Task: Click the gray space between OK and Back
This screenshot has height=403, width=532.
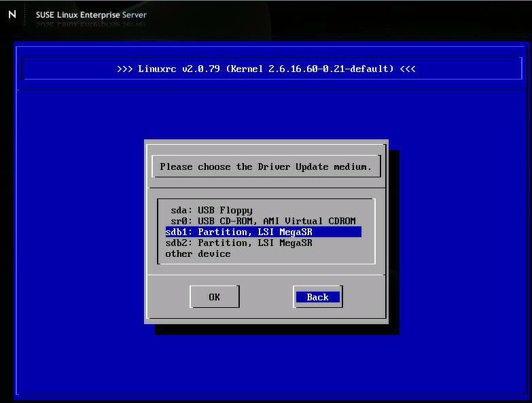Action: pos(266,297)
